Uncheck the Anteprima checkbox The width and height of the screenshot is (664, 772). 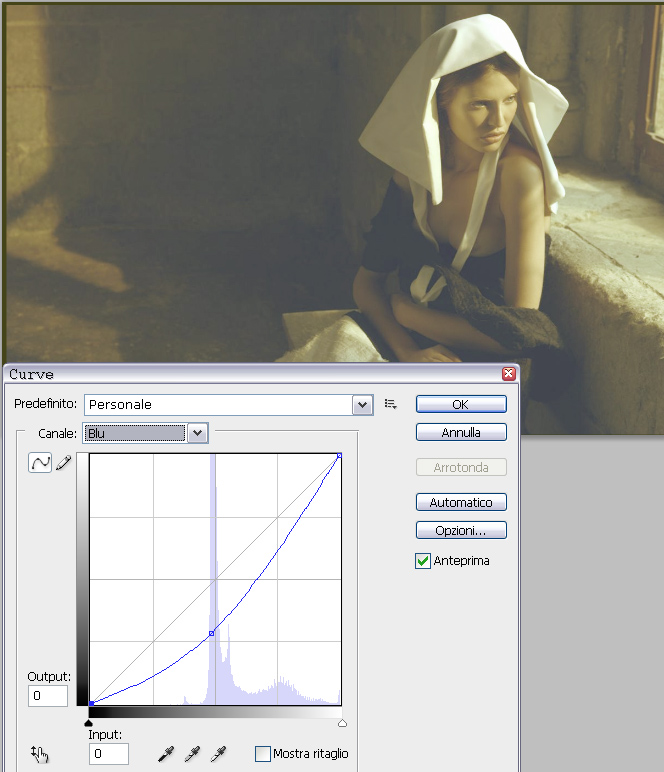(x=423, y=561)
